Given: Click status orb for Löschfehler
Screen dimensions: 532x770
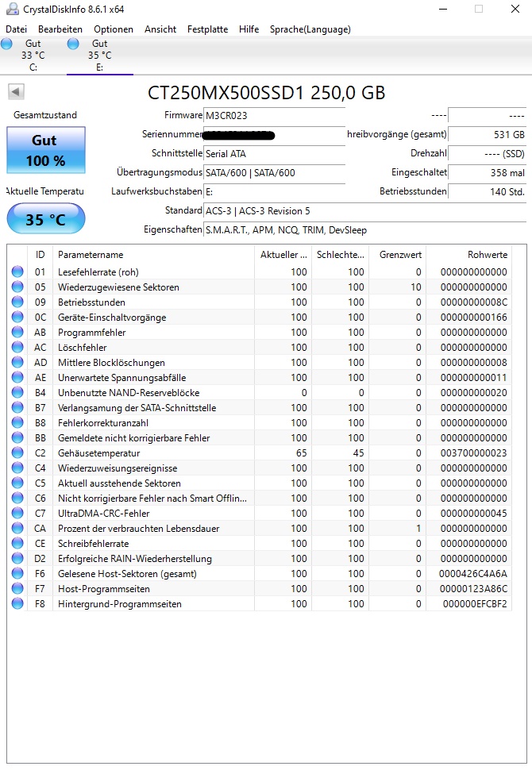Looking at the screenshot, I should [x=17, y=347].
